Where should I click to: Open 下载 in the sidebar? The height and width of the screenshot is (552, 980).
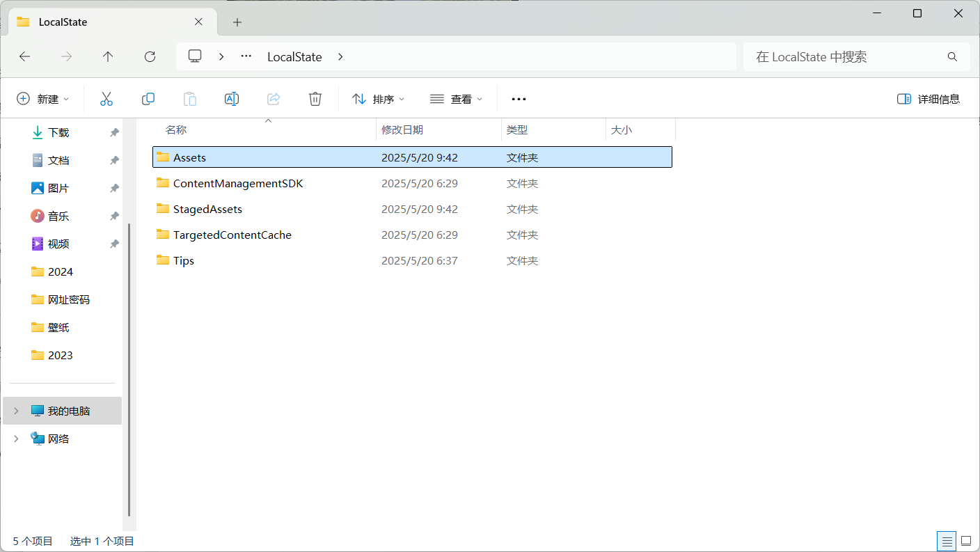point(58,132)
